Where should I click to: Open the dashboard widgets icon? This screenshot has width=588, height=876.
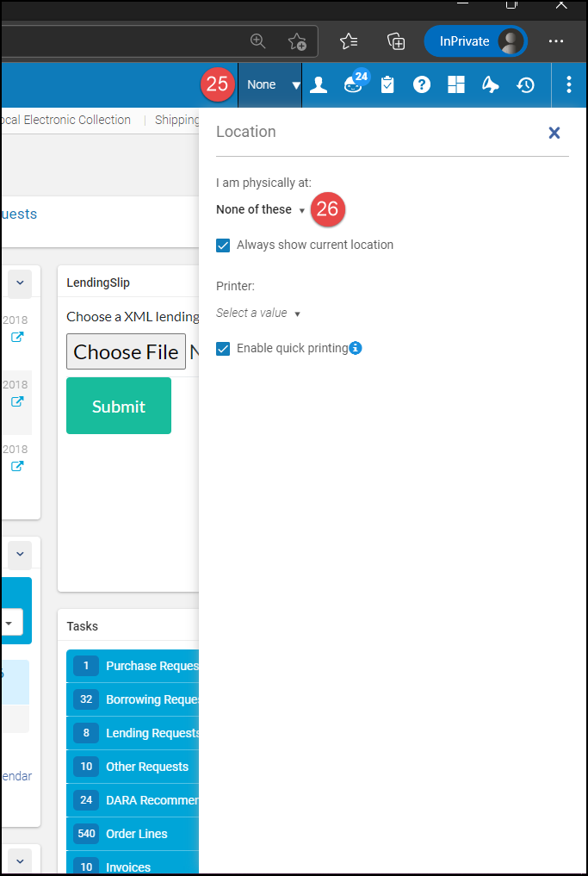point(456,84)
